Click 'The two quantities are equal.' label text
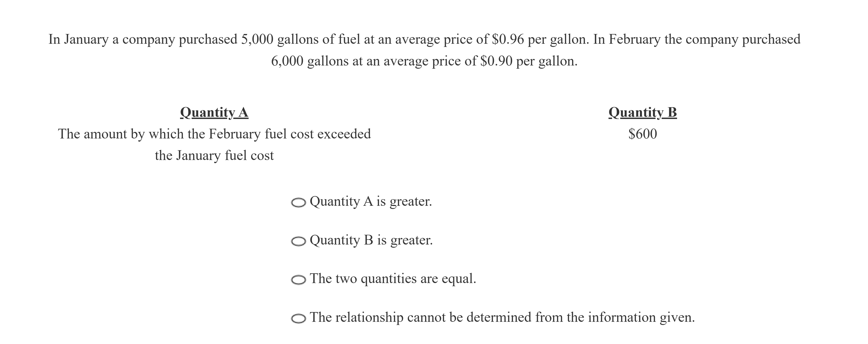868x344 pixels. coord(393,279)
